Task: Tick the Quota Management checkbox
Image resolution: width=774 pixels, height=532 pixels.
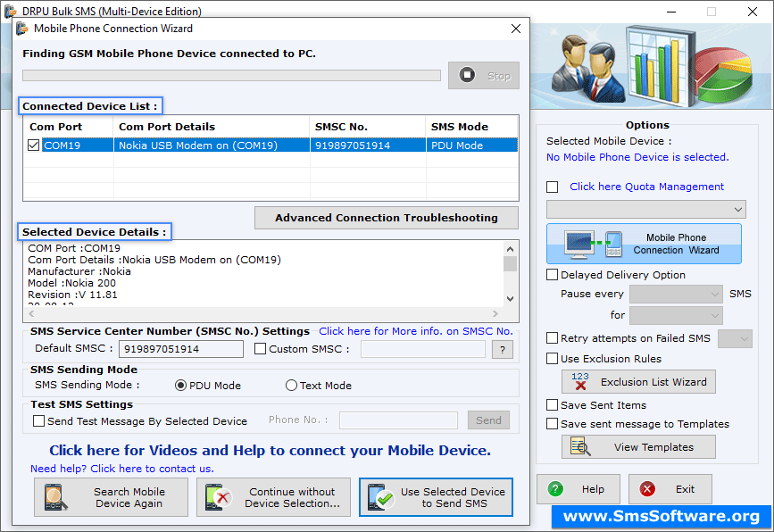Action: [x=553, y=187]
